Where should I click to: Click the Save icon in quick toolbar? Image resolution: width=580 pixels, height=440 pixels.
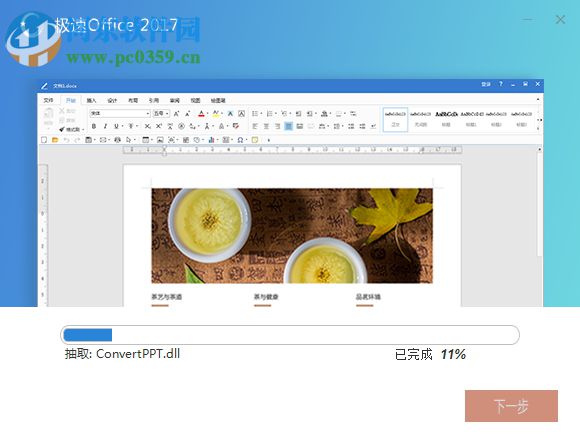point(88,140)
